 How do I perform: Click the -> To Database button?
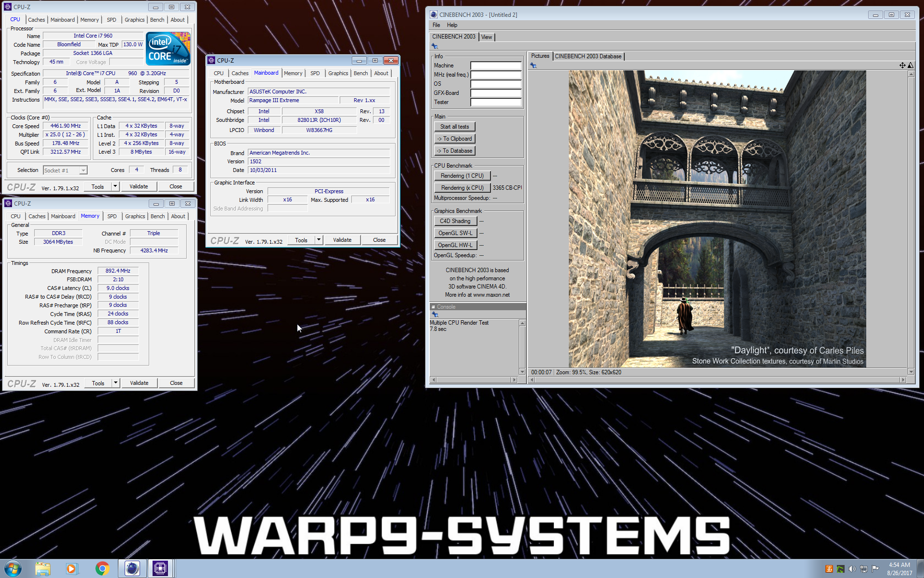[x=454, y=151]
